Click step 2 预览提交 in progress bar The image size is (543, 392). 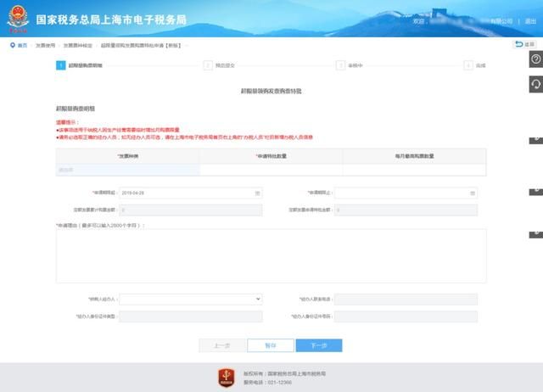225,64
